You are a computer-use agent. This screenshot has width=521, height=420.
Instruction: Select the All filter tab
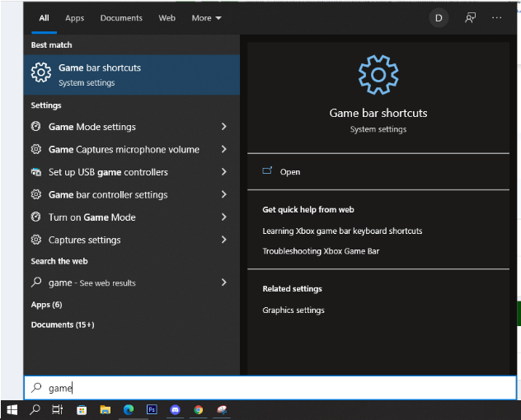(x=44, y=18)
